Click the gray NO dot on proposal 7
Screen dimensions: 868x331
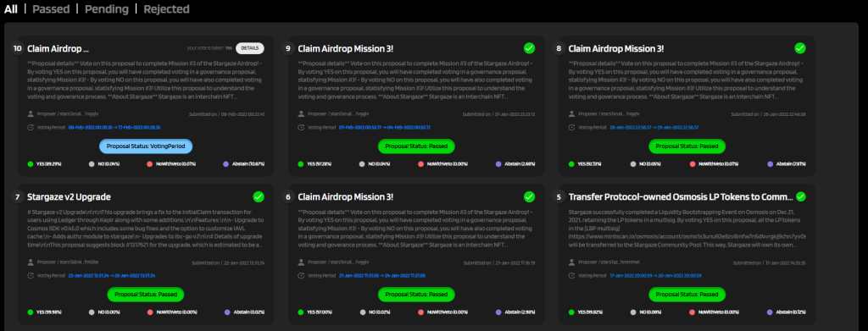[92, 312]
